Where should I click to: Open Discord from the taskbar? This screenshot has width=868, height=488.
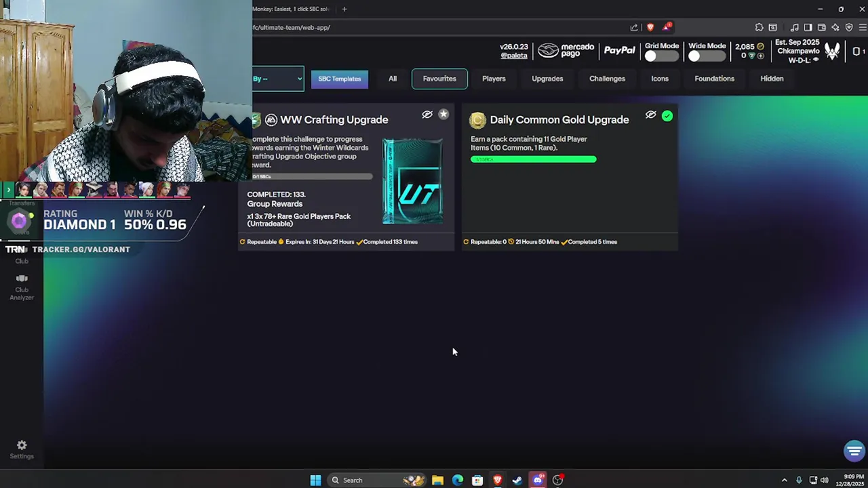pos(538,480)
